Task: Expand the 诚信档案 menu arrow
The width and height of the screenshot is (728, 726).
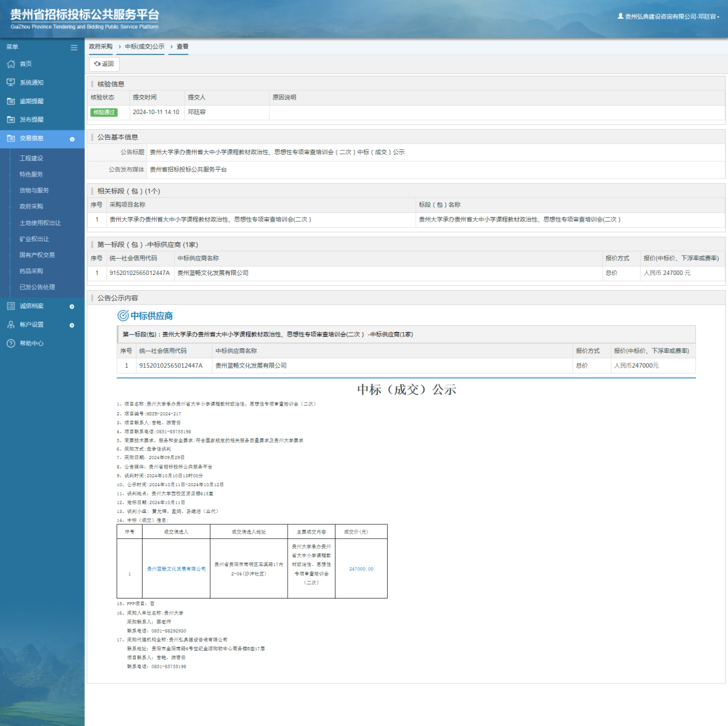Action: (72, 307)
